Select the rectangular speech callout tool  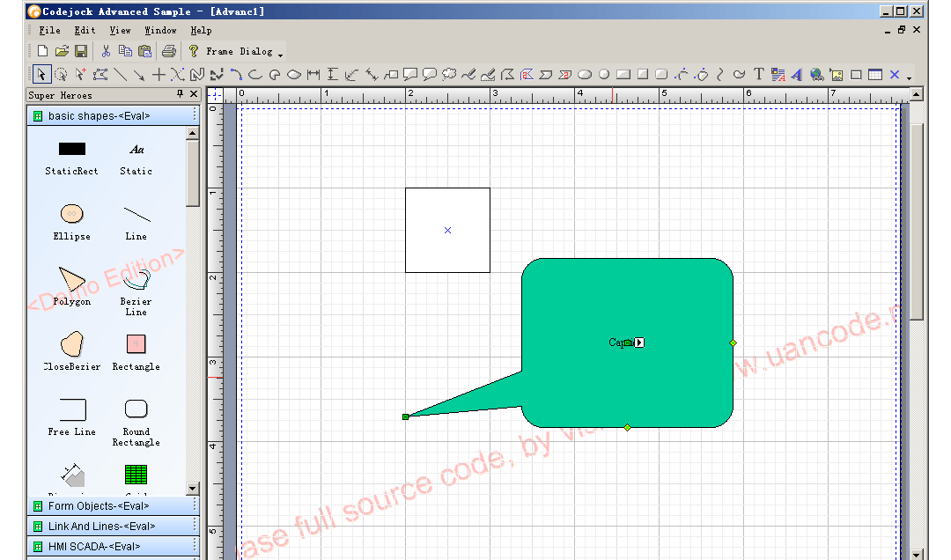[x=410, y=75]
